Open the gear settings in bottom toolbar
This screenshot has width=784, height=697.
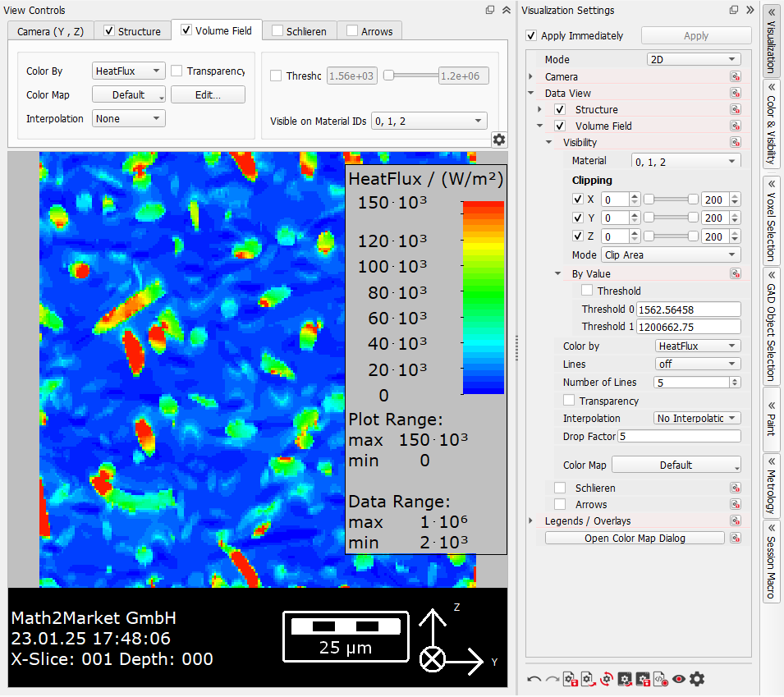[x=697, y=679]
